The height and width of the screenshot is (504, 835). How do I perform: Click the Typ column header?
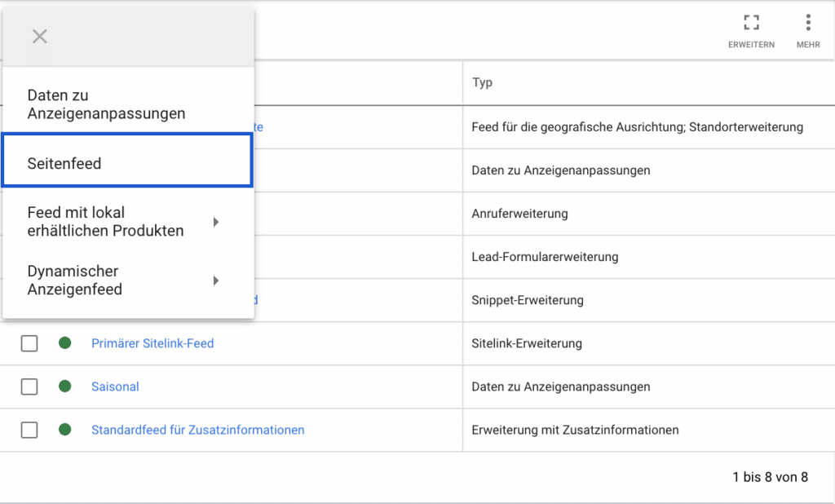pyautogui.click(x=483, y=82)
